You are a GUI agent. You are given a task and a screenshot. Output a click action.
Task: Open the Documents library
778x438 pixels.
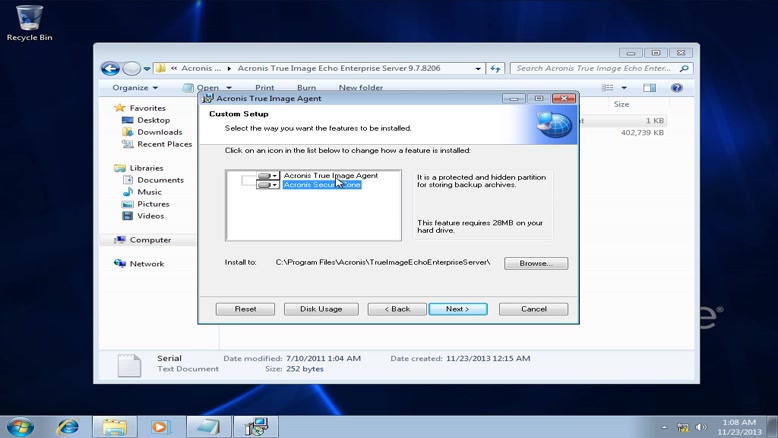point(160,180)
